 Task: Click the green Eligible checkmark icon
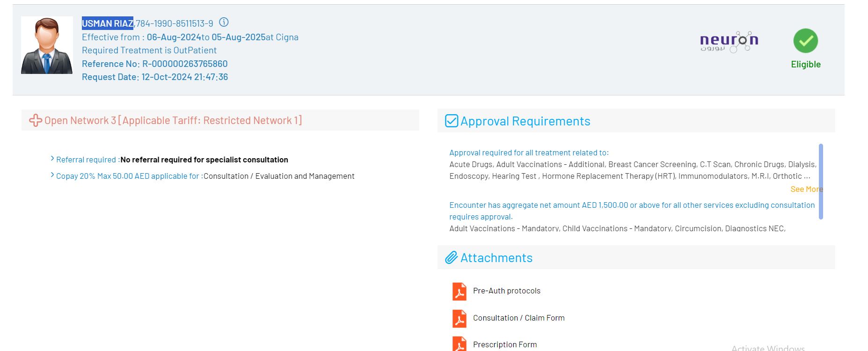tap(805, 41)
